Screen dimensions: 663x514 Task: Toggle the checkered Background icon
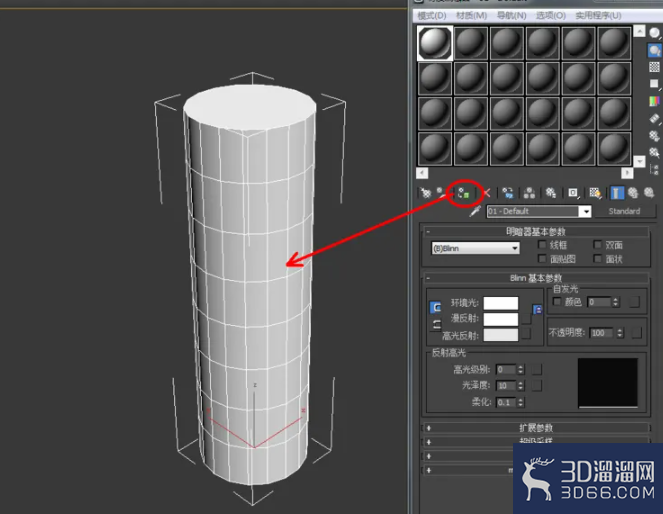pos(654,67)
